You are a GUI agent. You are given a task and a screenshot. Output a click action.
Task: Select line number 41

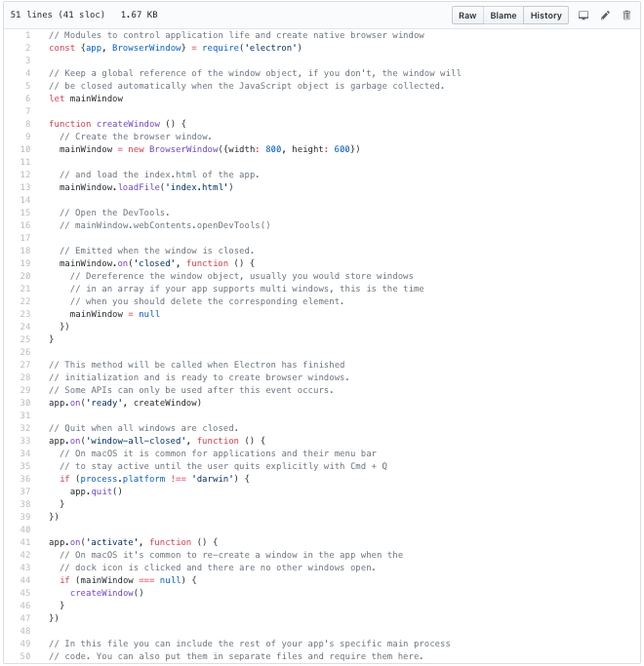25,542
